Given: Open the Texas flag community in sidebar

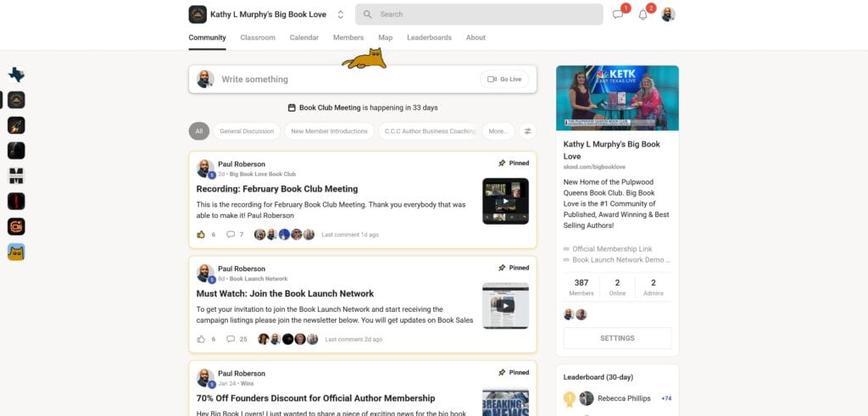Looking at the screenshot, I should [16, 75].
